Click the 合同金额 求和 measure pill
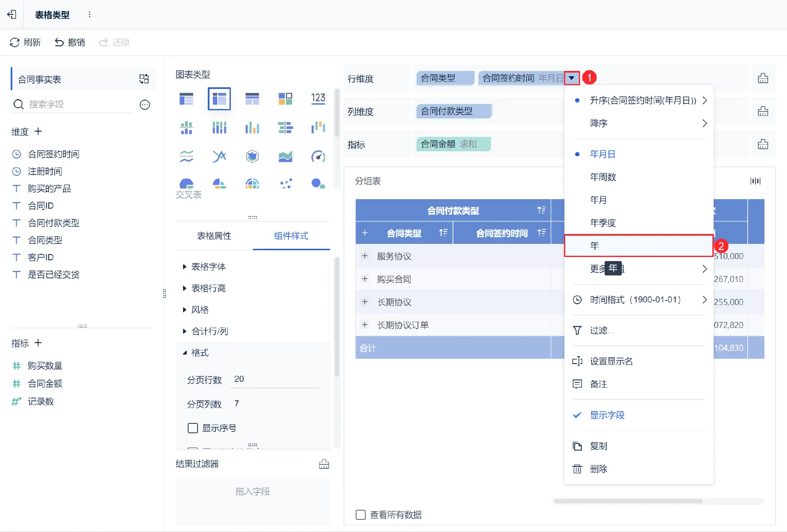Viewport: 787px width, 532px height. [453, 144]
